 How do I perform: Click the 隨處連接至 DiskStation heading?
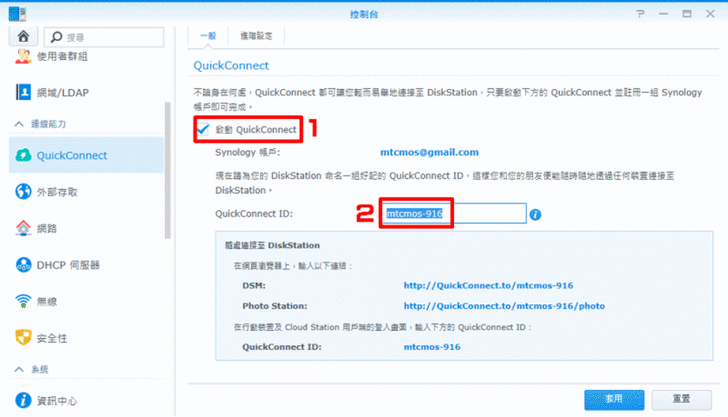pyautogui.click(x=273, y=245)
